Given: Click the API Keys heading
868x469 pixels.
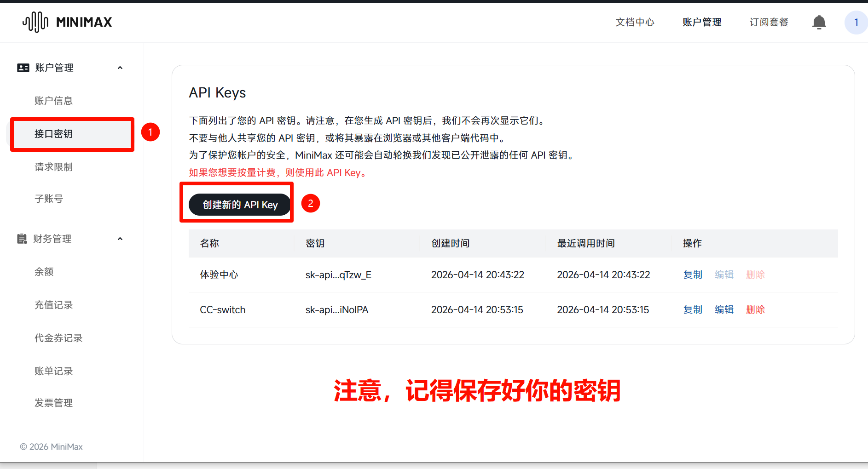Looking at the screenshot, I should pyautogui.click(x=217, y=93).
